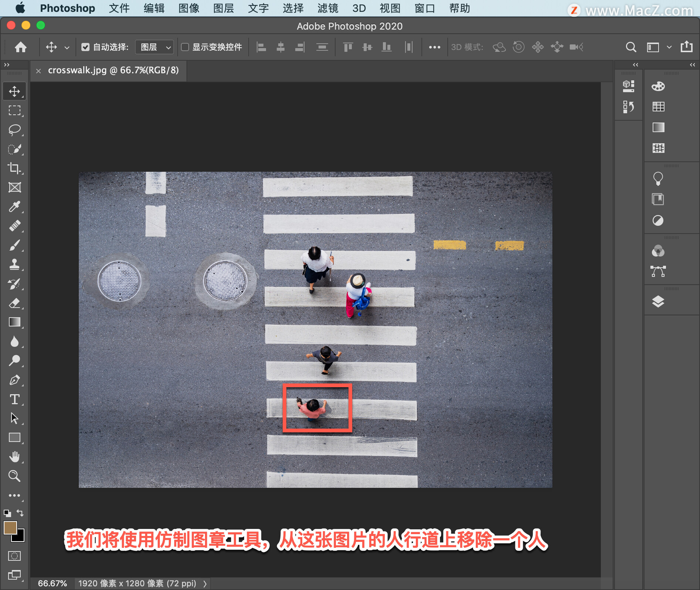Activate the Hand tool

(x=14, y=457)
